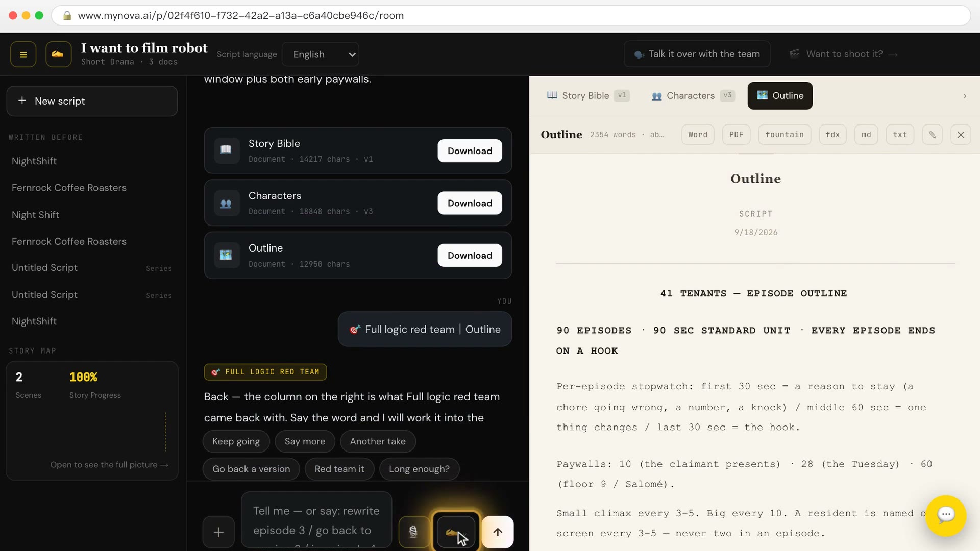Click the Story Bible book icon card
Image resolution: width=980 pixels, height=551 pixels.
[226, 151]
